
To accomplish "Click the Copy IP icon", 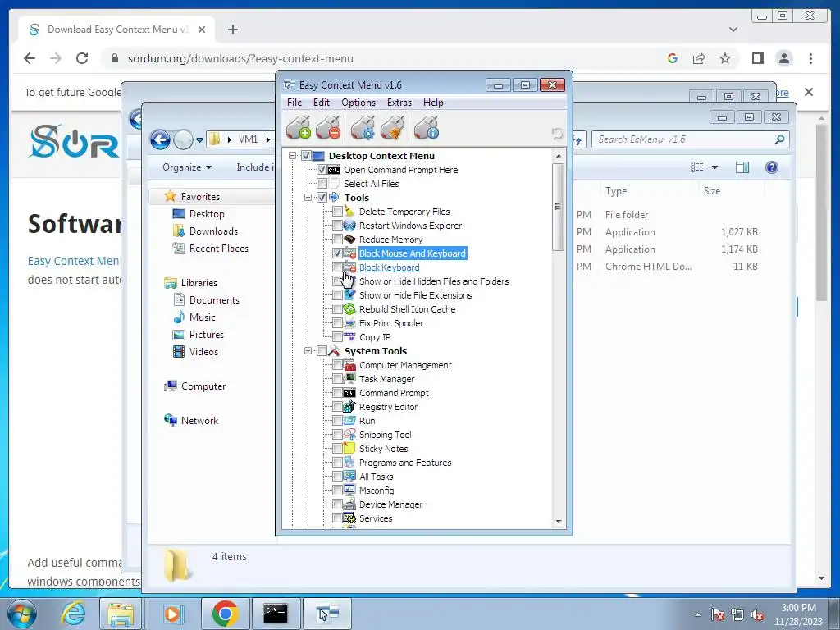I will [x=349, y=336].
